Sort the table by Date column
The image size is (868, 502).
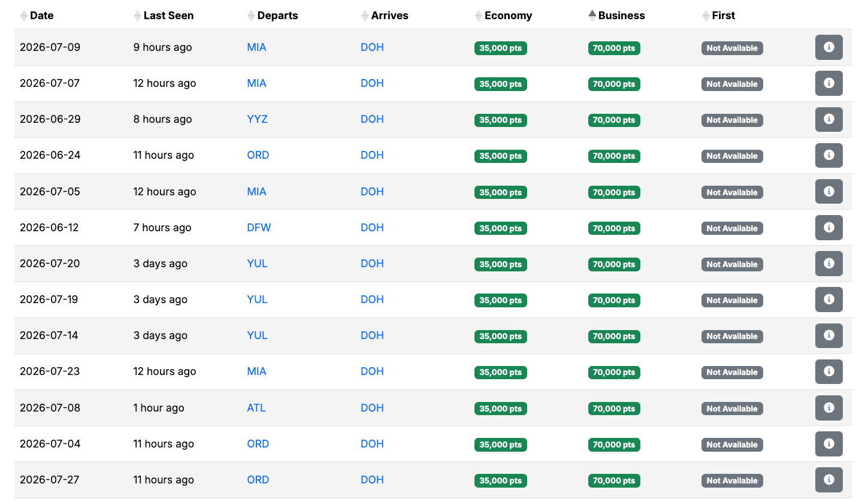[x=41, y=16]
